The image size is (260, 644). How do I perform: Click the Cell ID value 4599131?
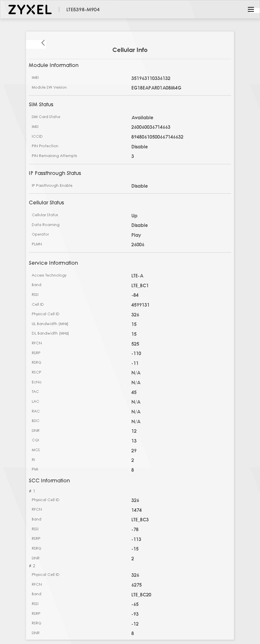coord(140,305)
